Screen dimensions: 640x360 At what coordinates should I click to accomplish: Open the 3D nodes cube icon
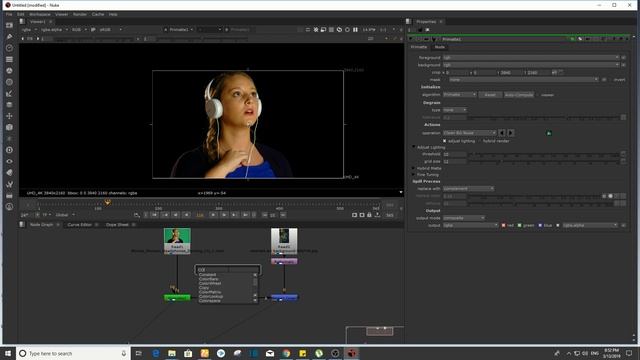[9, 127]
